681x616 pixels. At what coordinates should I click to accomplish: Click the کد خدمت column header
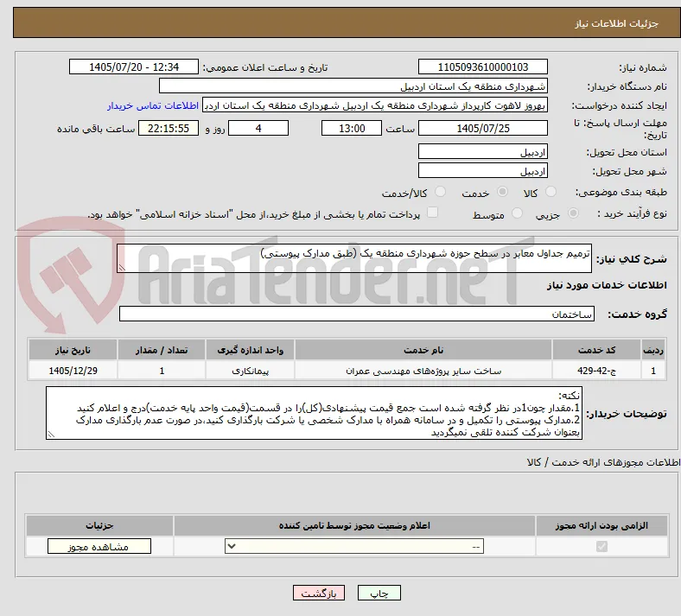pos(597,350)
